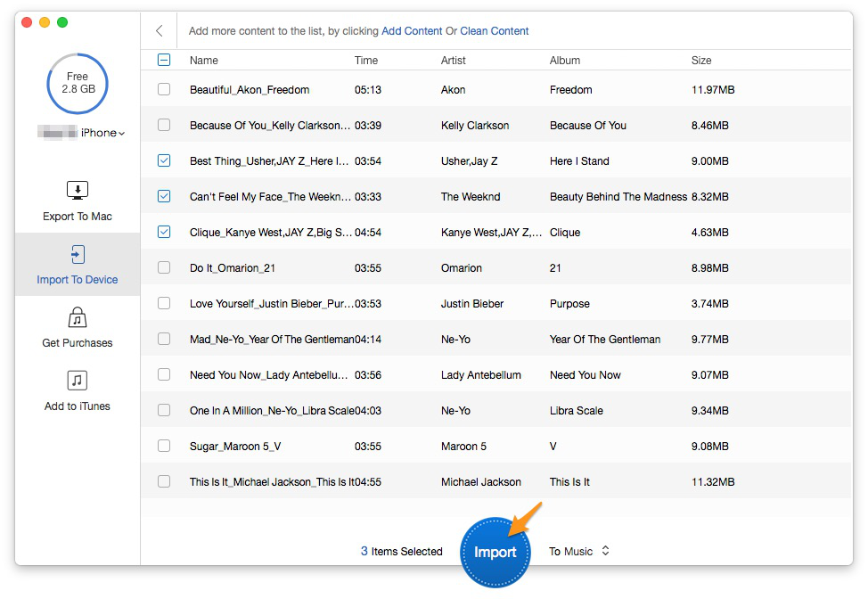868x607 pixels.
Task: Uncheck the Best Thing_Usher row checkbox
Action: 164,160
